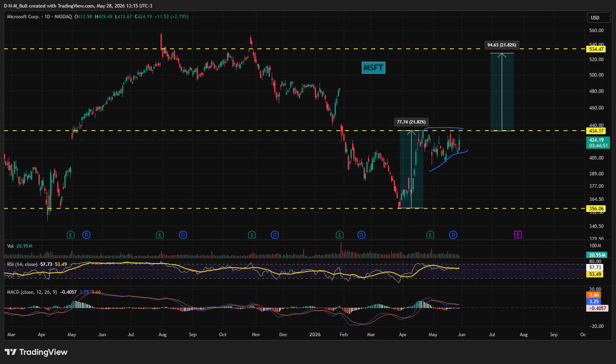The image size is (616, 364).
Task: Click the 100M volume axis label
Action: (595, 247)
